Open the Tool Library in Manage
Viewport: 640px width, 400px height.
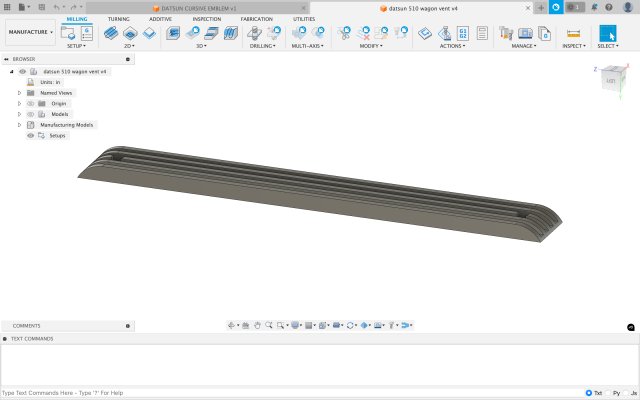pos(506,33)
